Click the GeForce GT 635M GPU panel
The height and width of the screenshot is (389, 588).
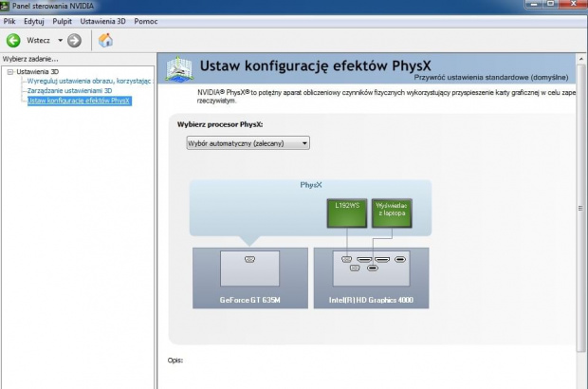pos(250,278)
